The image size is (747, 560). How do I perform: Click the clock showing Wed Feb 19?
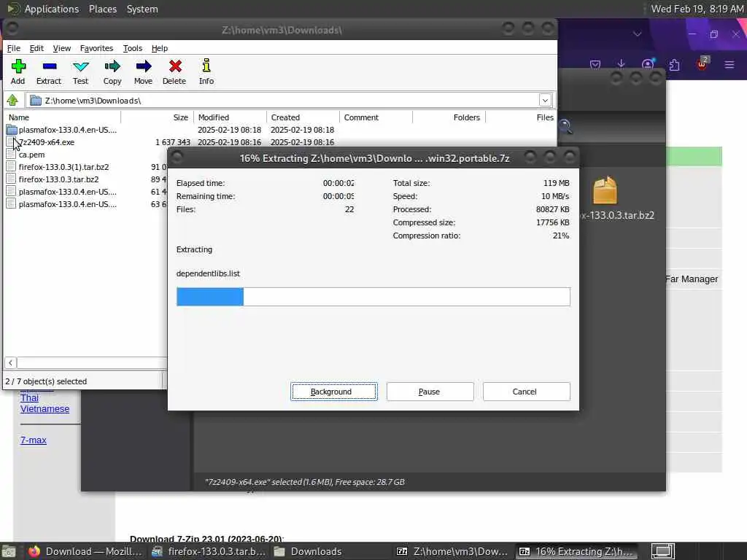tap(697, 9)
